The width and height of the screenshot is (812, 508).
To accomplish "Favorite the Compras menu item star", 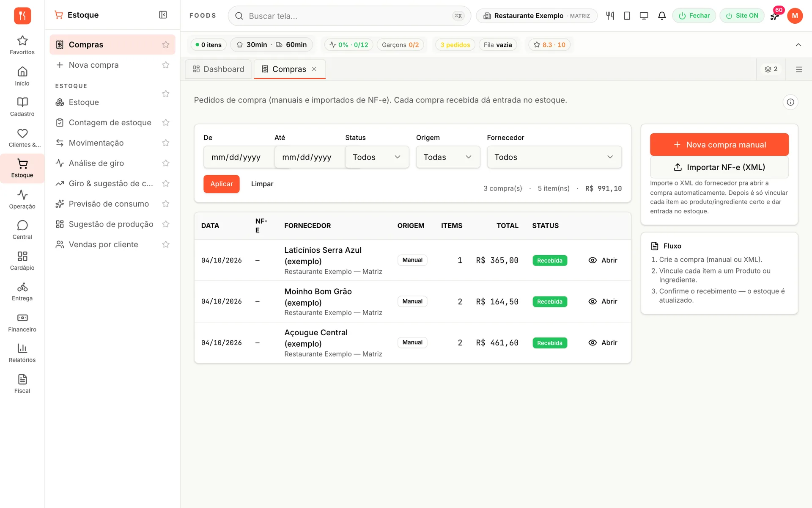I will point(166,44).
